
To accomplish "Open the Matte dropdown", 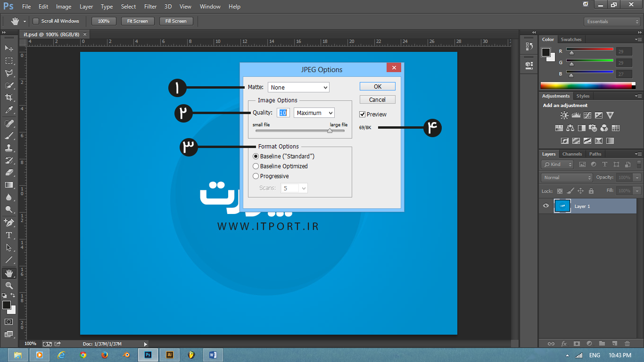I will [298, 87].
